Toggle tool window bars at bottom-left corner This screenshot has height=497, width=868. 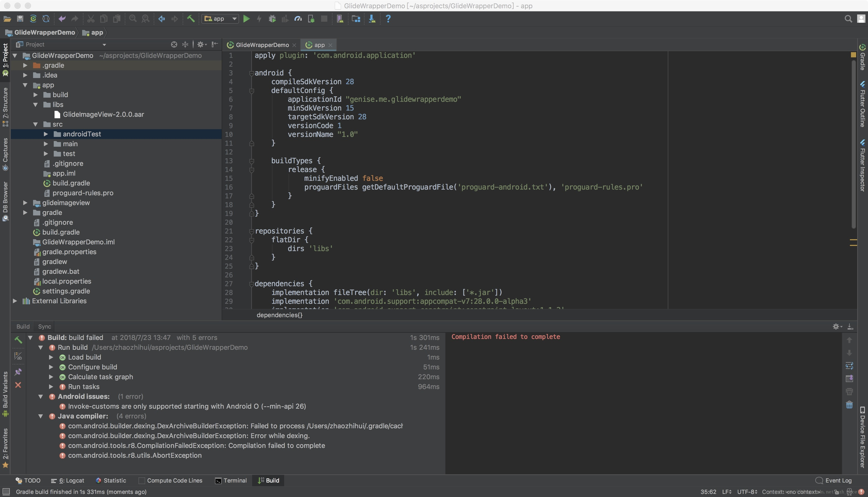click(x=6, y=492)
